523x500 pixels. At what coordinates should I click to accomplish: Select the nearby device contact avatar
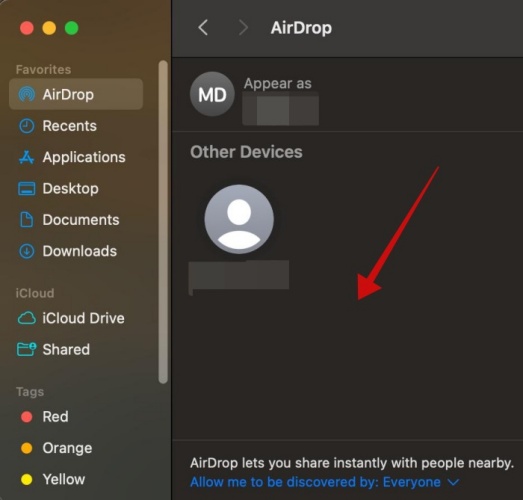point(239,219)
